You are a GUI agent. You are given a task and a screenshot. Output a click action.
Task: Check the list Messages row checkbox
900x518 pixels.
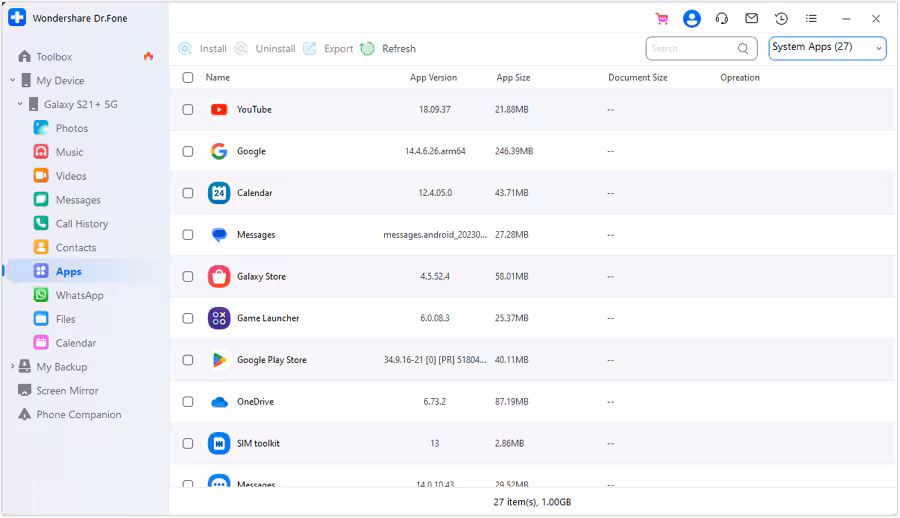188,235
